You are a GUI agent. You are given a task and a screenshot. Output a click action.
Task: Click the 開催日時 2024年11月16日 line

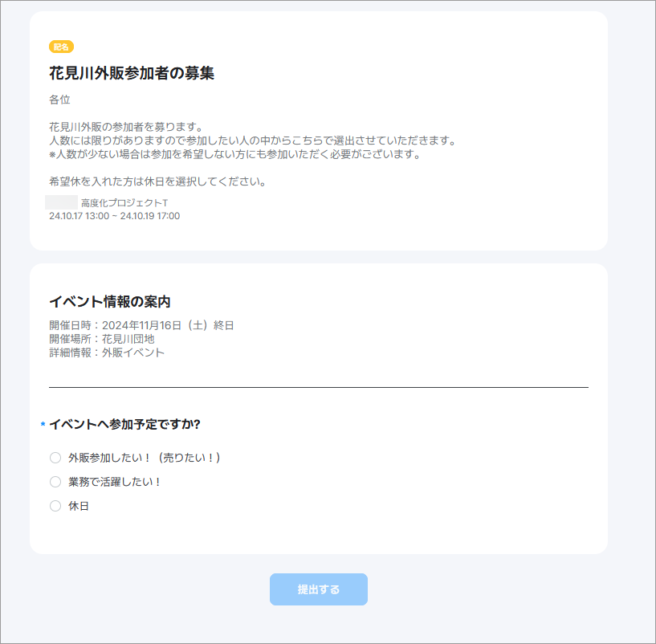click(x=141, y=325)
